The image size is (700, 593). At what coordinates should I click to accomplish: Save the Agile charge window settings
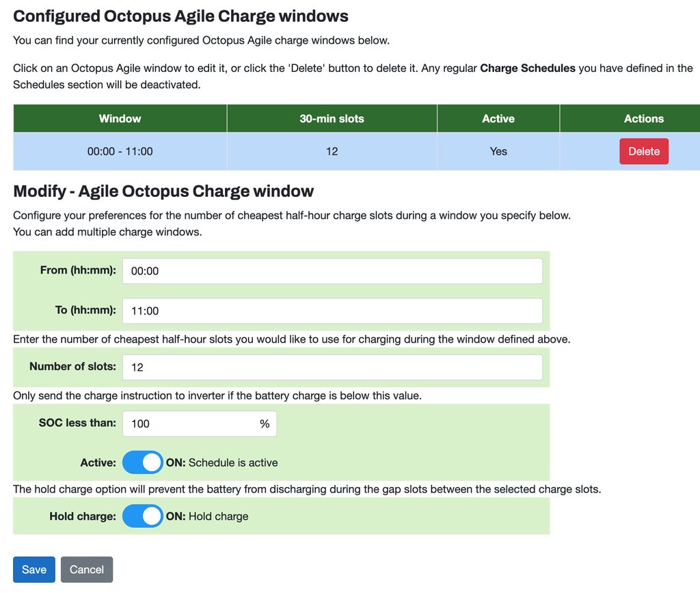coord(33,569)
